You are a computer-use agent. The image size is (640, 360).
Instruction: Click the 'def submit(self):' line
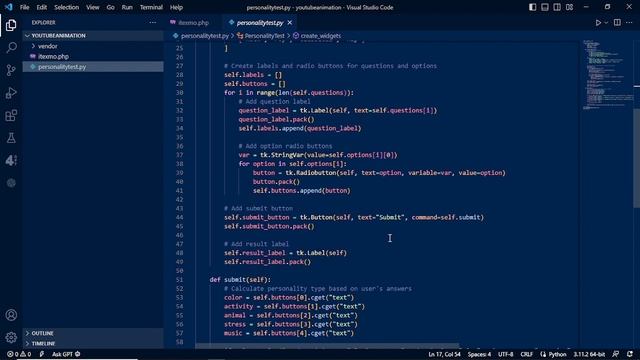click(x=240, y=280)
